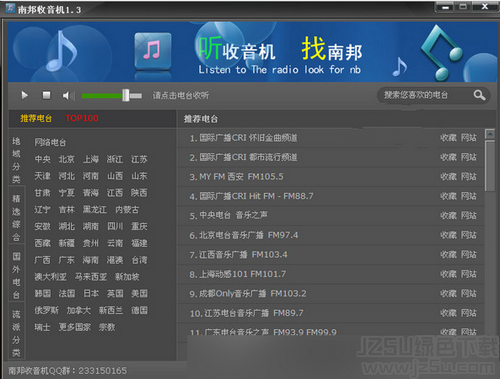The width and height of the screenshot is (500, 379).
Task: Browse 澳大利亚 stations
Action: click(x=51, y=277)
